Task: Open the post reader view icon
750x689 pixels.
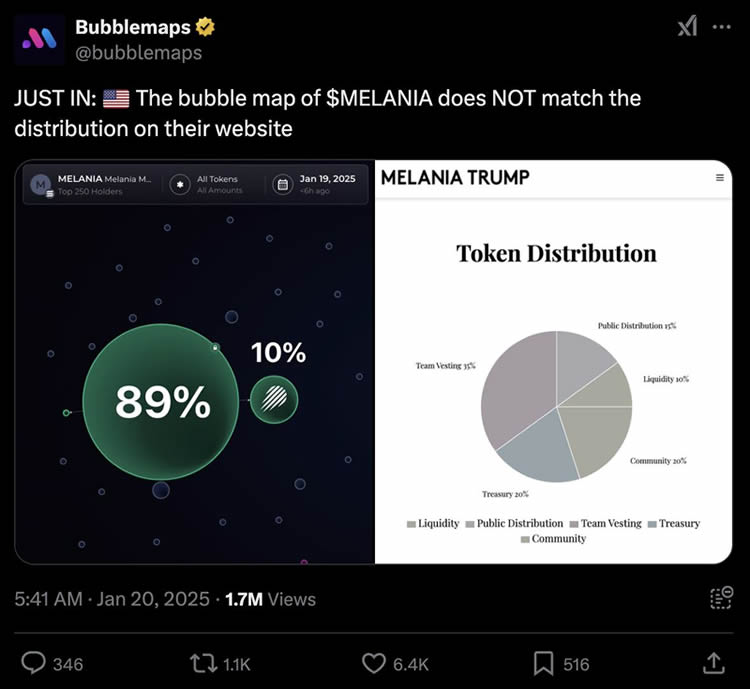Action: point(721,598)
